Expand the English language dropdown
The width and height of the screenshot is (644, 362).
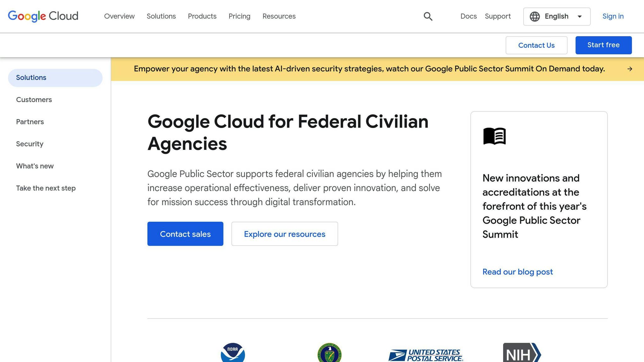click(x=557, y=16)
